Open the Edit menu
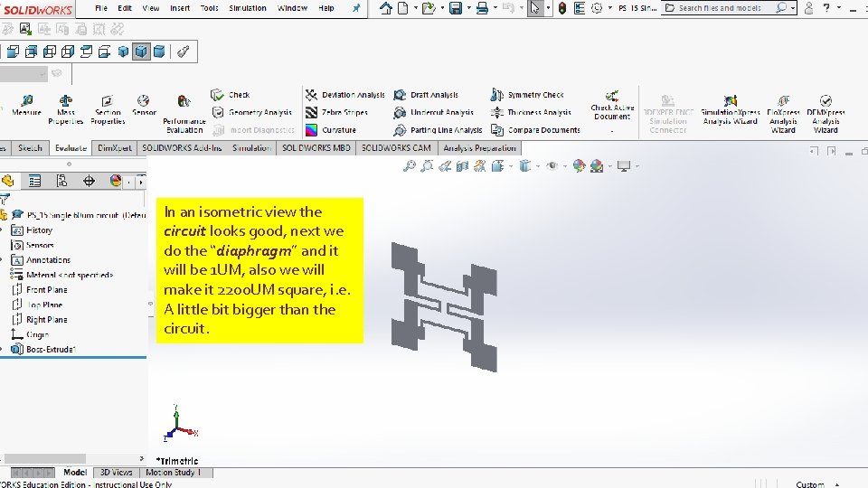The width and height of the screenshot is (868, 488). coord(125,8)
